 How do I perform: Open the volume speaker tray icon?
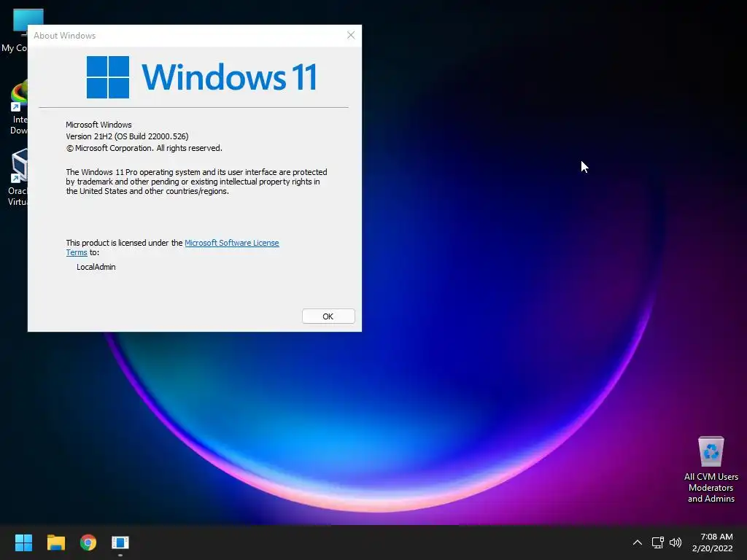[x=676, y=542]
